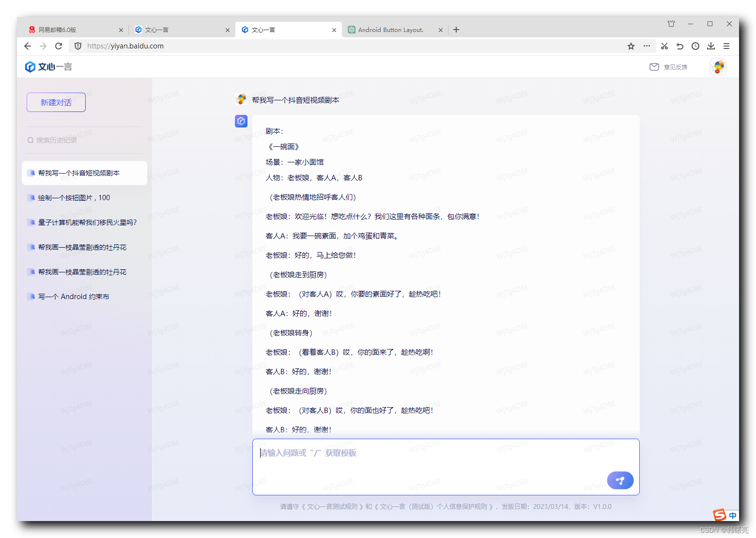The height and width of the screenshot is (538, 756).
Task: Open the first 帮我画一枝晶莹剔透的牡丹花 chat
Action: (x=84, y=247)
